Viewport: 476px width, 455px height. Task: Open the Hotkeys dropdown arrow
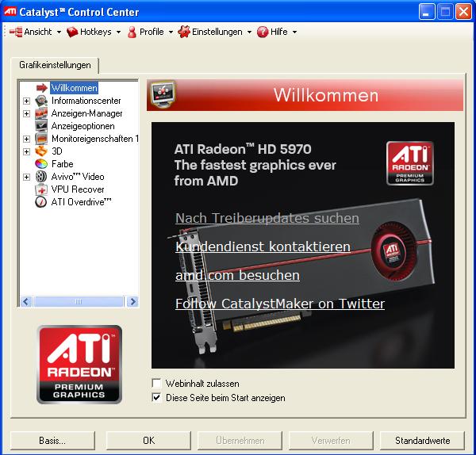[118, 32]
